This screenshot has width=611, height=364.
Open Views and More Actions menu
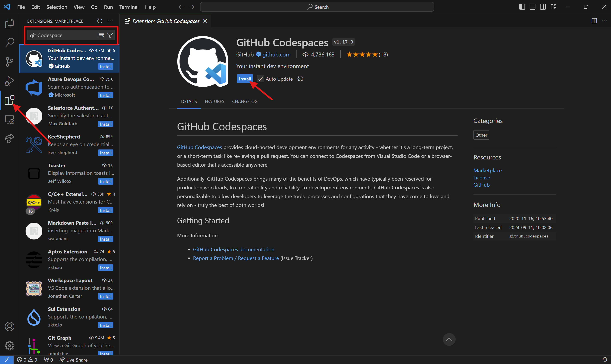(x=110, y=21)
